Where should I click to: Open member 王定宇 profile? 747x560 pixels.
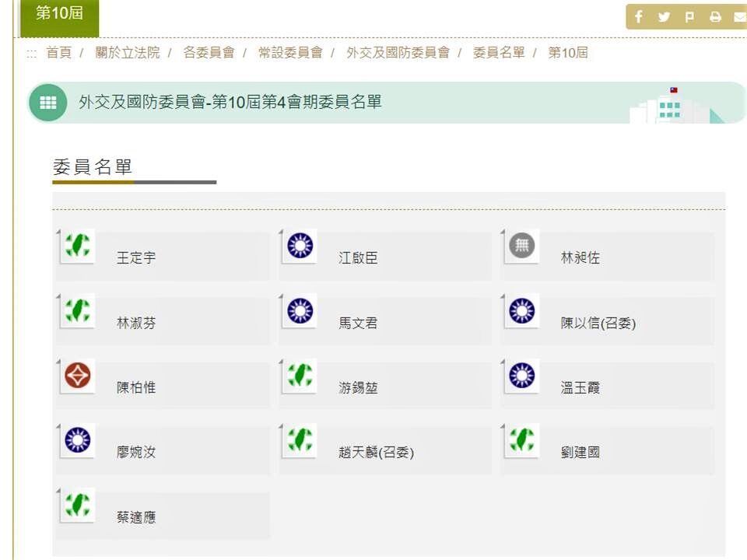point(135,257)
